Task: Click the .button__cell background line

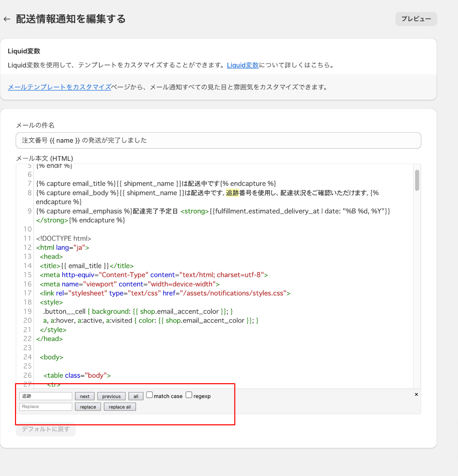Action: coord(138,311)
